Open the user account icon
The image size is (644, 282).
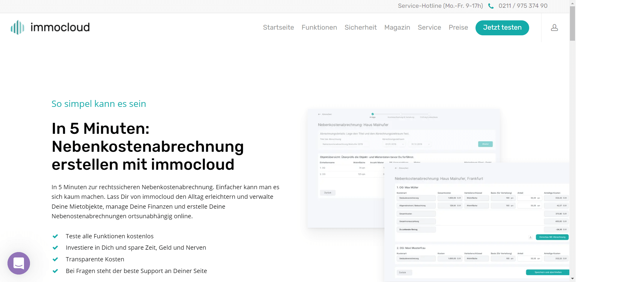point(554,28)
